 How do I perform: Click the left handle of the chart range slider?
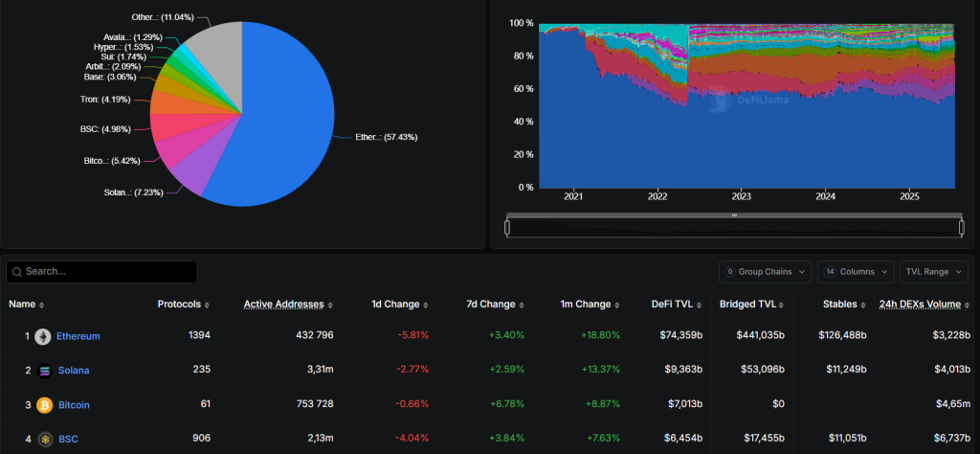coord(507,227)
